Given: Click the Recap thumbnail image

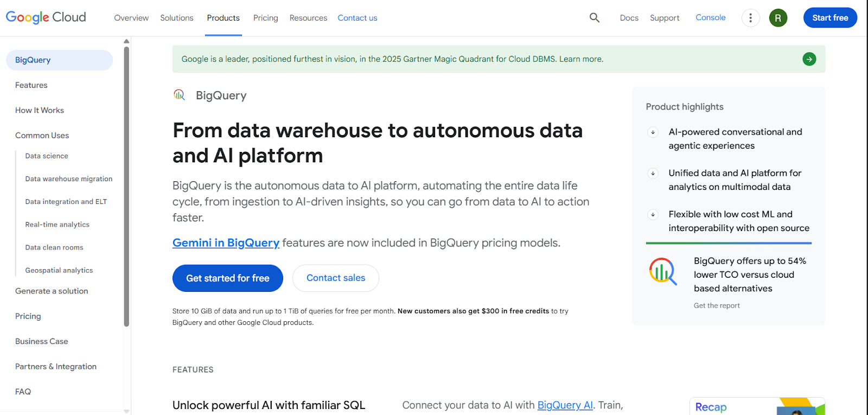Looking at the screenshot, I should (x=756, y=406).
